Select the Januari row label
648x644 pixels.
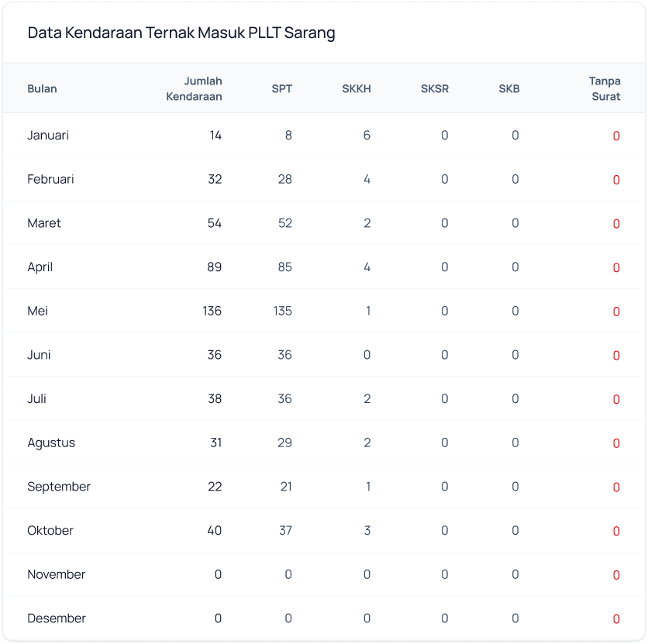click(48, 136)
